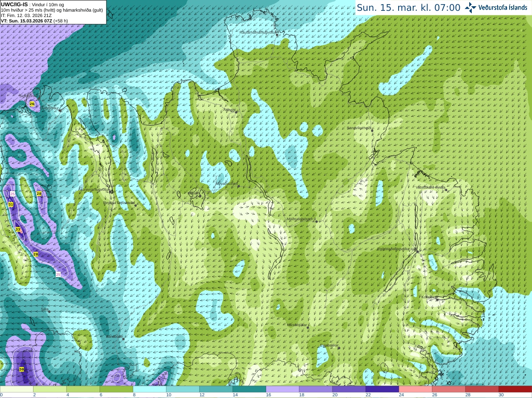Click the yellow 33 maximum gust marker
The height and width of the screenshot is (398, 532).
pos(18,229)
